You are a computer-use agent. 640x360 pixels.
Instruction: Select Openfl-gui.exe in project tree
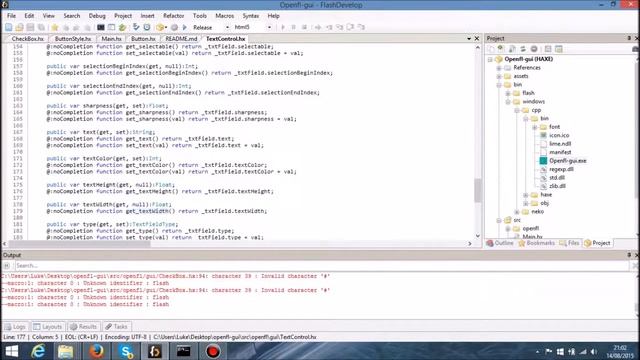(x=567, y=161)
